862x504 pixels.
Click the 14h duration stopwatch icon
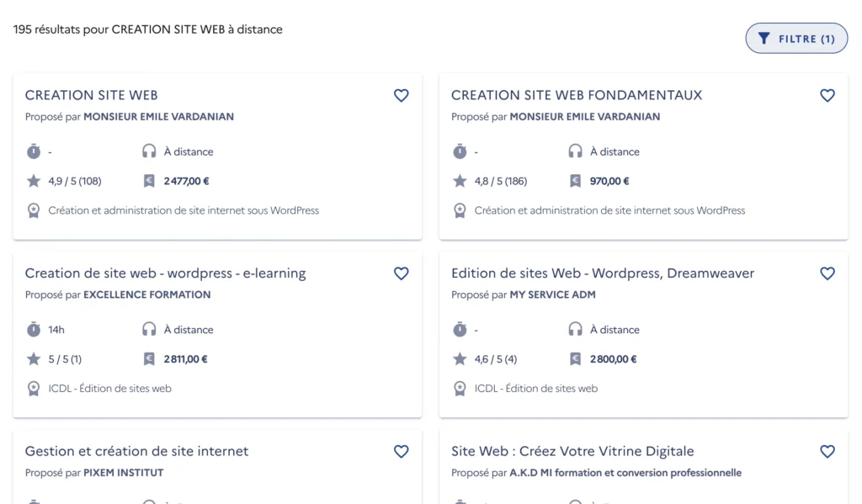pyautogui.click(x=34, y=330)
